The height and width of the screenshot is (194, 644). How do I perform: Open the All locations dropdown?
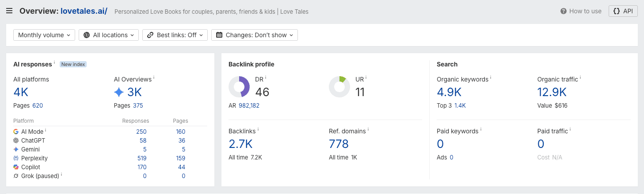point(109,35)
